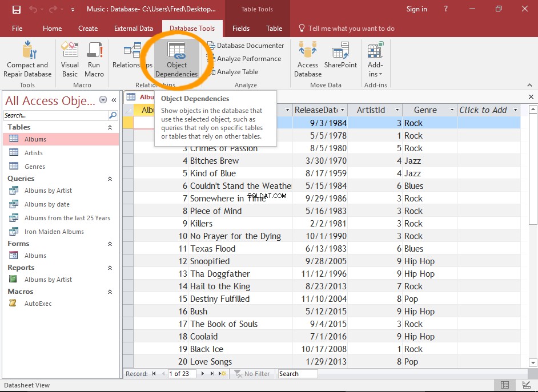This screenshot has width=538, height=392.
Task: Click the Run Macro button
Action: [94, 59]
